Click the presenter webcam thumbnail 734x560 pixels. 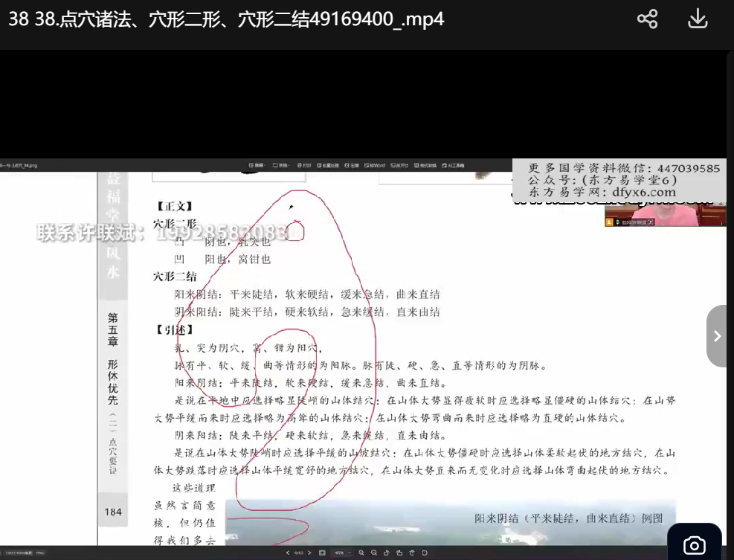653,215
